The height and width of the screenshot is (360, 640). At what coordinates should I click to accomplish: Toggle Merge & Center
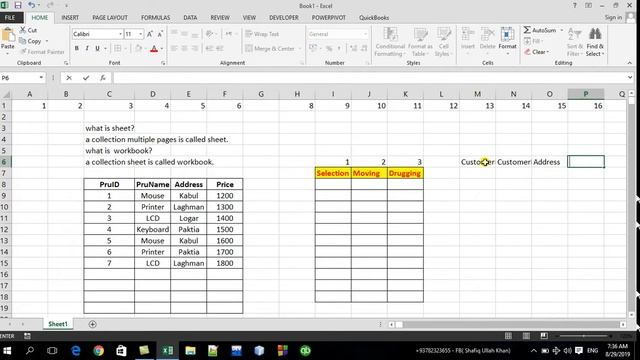pyautogui.click(x=270, y=49)
